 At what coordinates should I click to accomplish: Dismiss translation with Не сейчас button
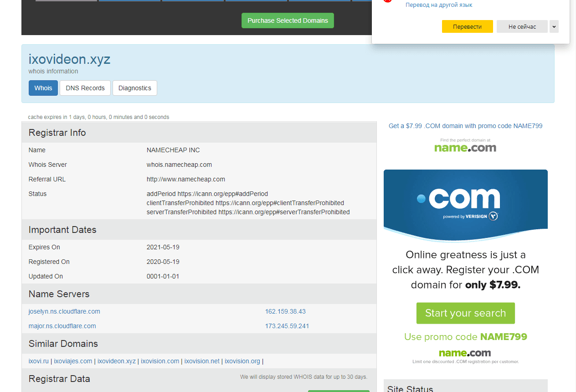[522, 26]
